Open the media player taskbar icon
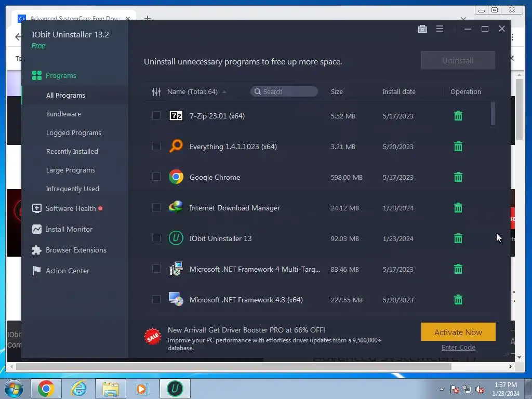532x399 pixels. point(142,389)
